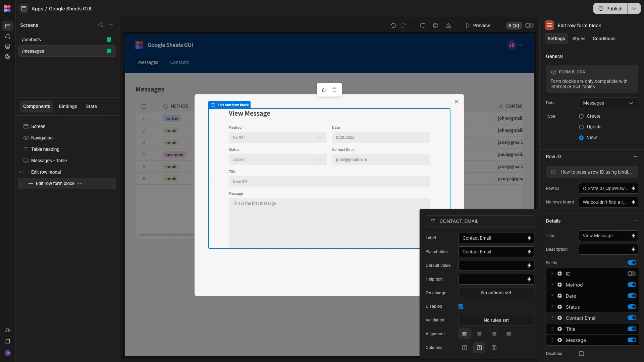The image size is (644, 362).
Task: Open bindings for No rows found field
Action: click(x=633, y=202)
